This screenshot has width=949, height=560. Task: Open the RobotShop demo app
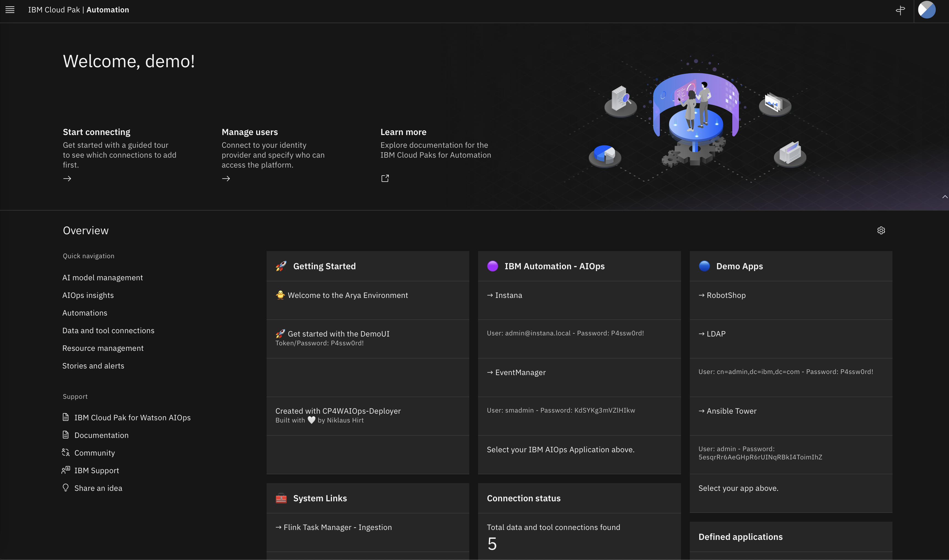[x=722, y=295]
